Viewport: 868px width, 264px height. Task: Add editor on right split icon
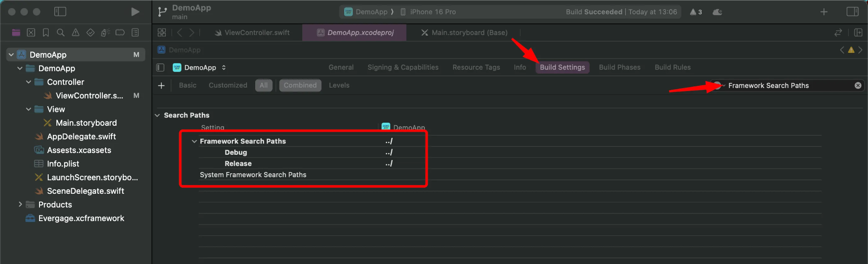coord(858,33)
